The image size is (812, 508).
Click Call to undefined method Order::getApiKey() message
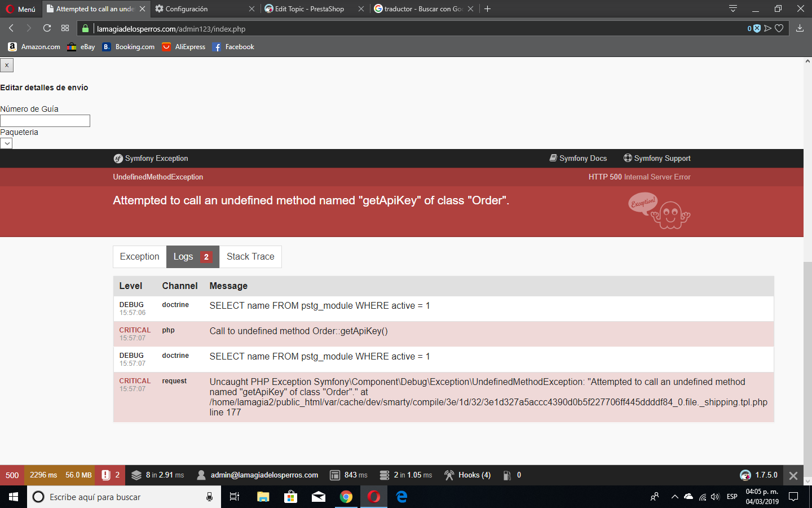point(299,331)
